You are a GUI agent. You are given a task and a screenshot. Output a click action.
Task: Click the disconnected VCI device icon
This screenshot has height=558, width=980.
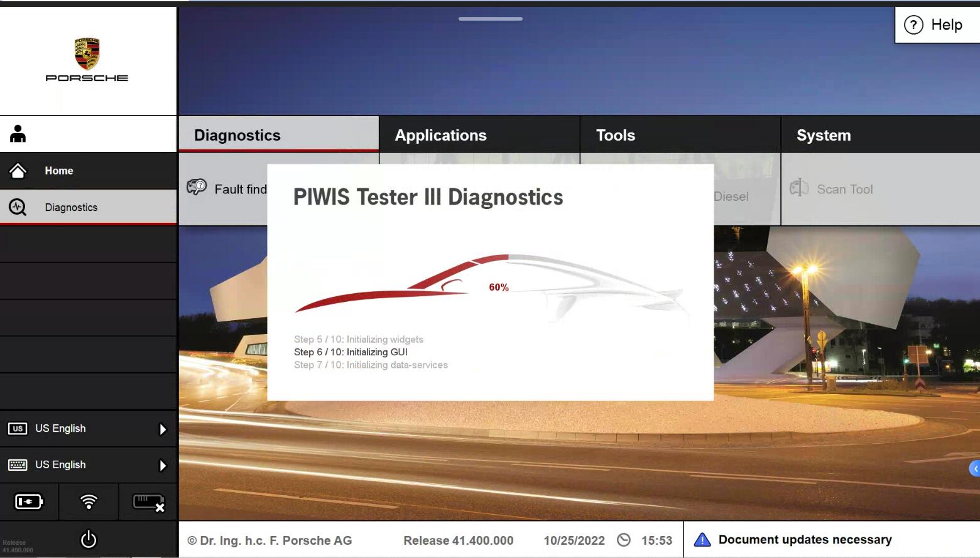(148, 502)
